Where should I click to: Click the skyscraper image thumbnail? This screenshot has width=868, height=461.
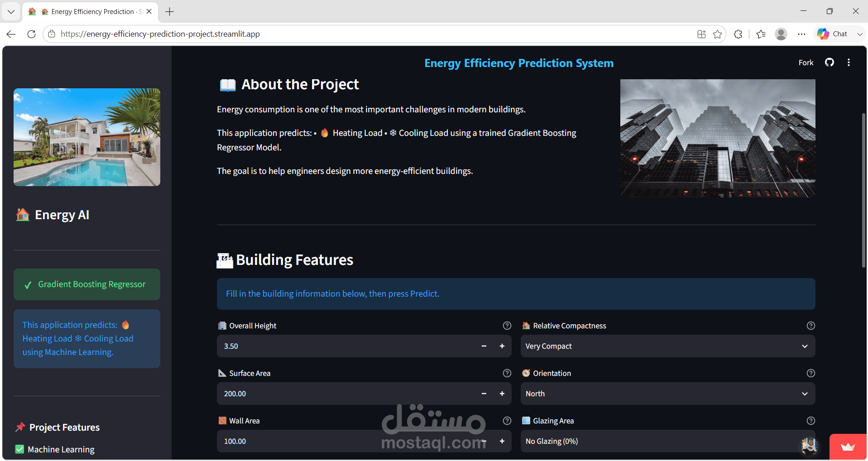(x=718, y=138)
